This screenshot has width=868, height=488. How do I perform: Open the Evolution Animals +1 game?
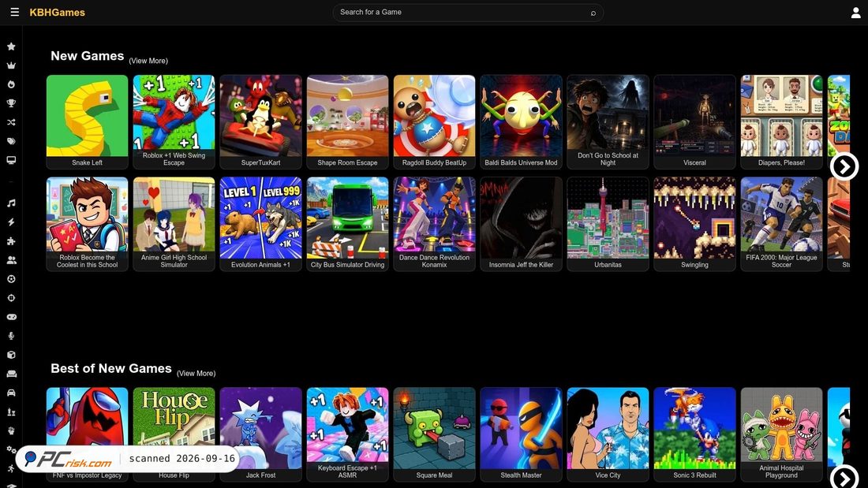click(x=260, y=224)
